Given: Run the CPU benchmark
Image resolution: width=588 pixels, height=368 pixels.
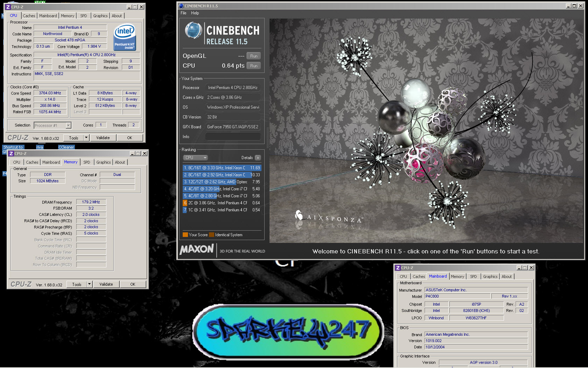Looking at the screenshot, I should tap(254, 66).
